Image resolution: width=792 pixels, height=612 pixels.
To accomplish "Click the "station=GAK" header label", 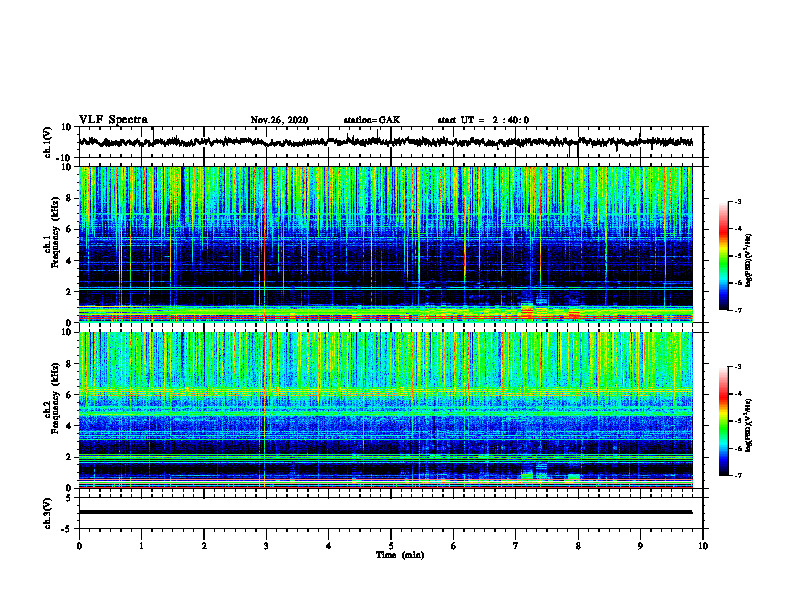I will coord(372,120).
